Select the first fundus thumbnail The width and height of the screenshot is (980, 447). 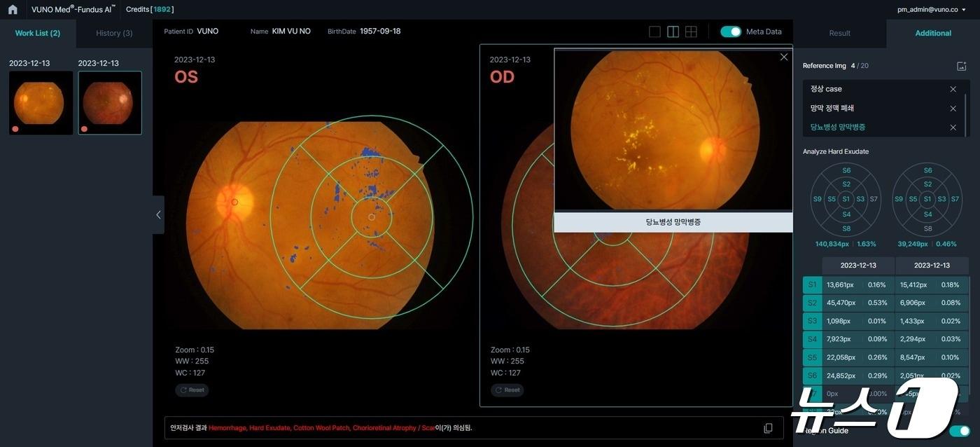pos(41,103)
